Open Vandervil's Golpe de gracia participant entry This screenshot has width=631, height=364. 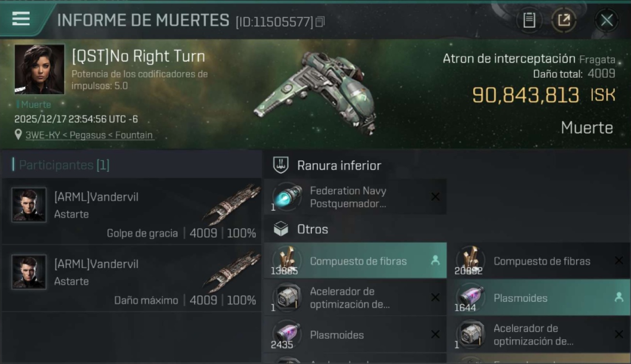pos(132,211)
